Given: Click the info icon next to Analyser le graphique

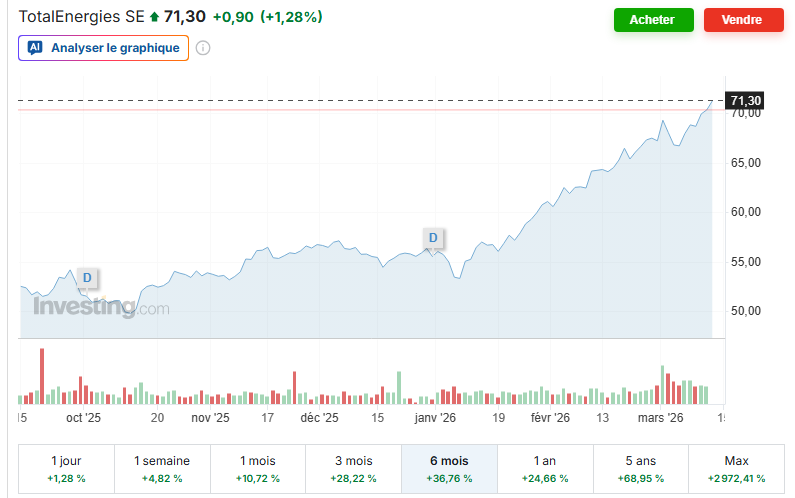Looking at the screenshot, I should [203, 48].
